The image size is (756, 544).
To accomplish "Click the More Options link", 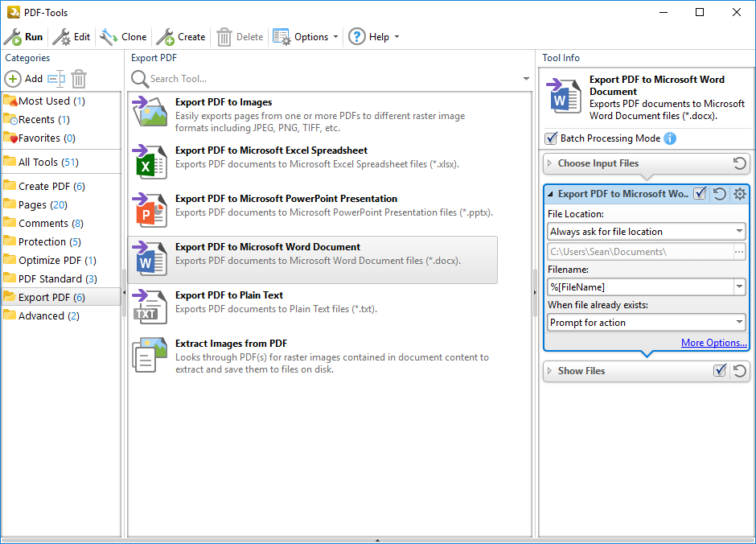I will coord(713,343).
